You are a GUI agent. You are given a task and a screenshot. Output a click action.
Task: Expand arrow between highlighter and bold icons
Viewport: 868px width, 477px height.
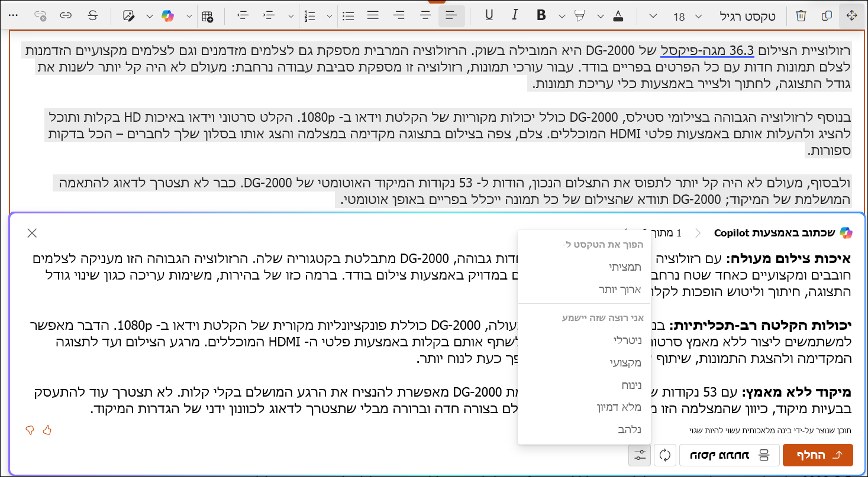coord(562,17)
